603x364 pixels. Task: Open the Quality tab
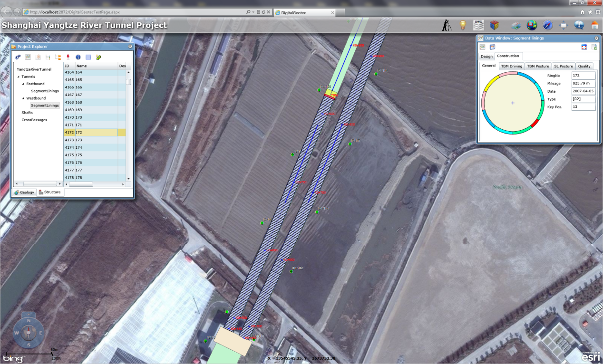tap(584, 66)
